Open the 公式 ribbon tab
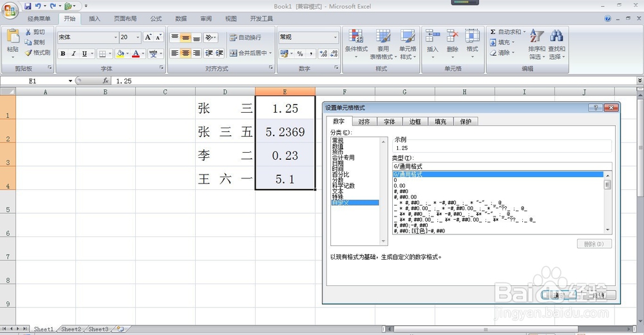Screen dimensions: 644x335 coord(156,19)
